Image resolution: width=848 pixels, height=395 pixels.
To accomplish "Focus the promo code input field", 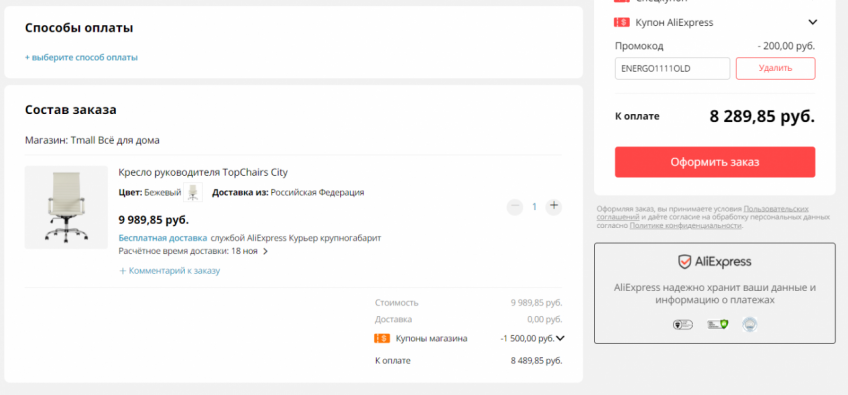I will point(672,68).
